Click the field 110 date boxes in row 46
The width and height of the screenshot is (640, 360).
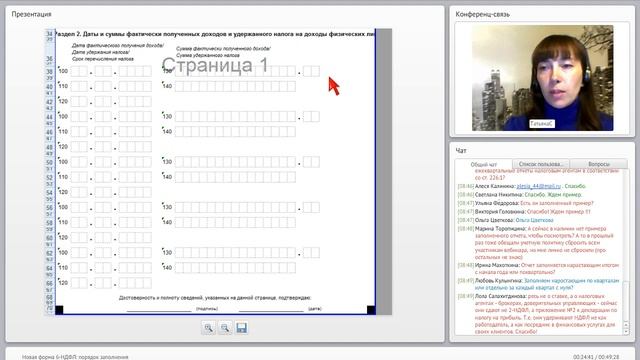(111, 131)
